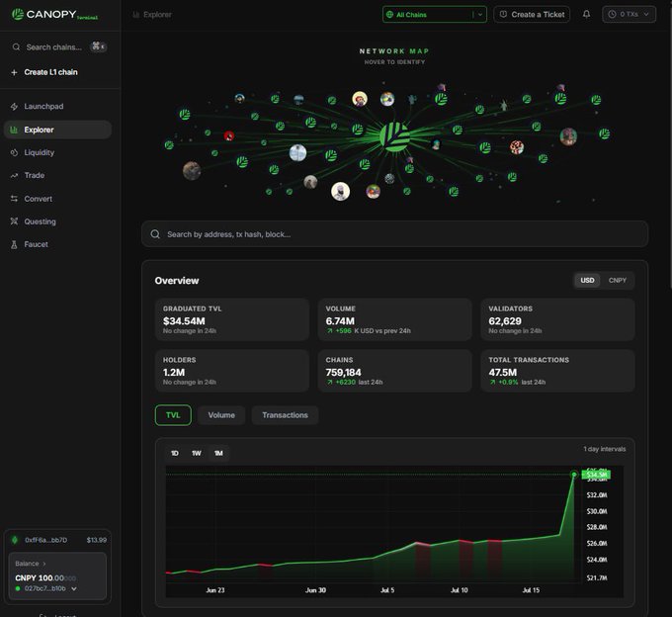Click the Explorer bar chart icon
672x617 pixels.
click(14, 130)
